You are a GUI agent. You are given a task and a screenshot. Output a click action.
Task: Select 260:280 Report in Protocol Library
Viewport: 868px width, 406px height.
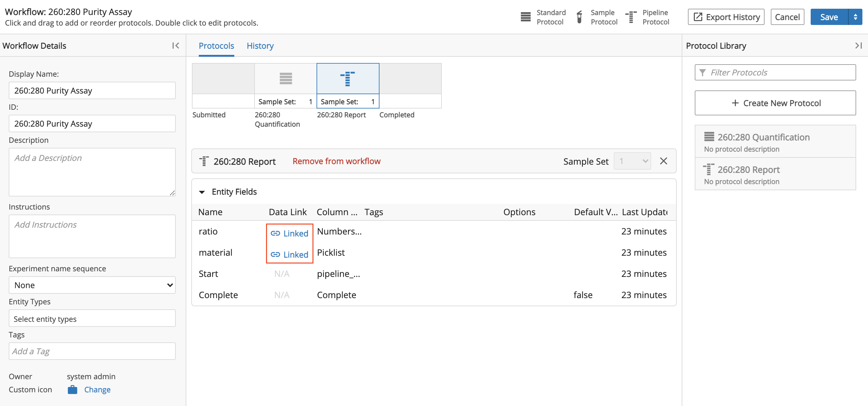tap(775, 174)
